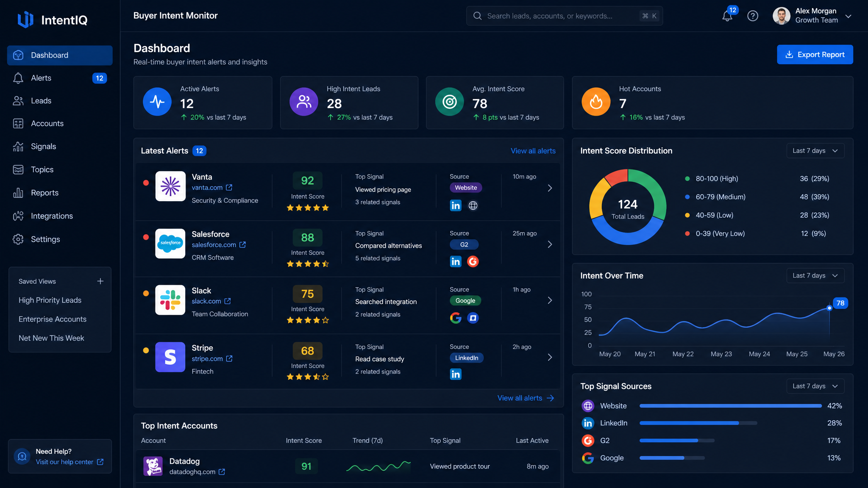This screenshot has width=868, height=488.
Task: Click Google icon in Slack alert row
Action: tap(456, 318)
